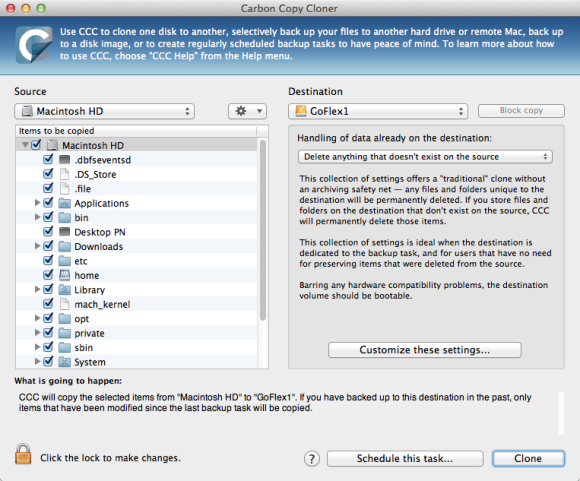Click the etc folder icon
The image size is (580, 481).
point(64,260)
